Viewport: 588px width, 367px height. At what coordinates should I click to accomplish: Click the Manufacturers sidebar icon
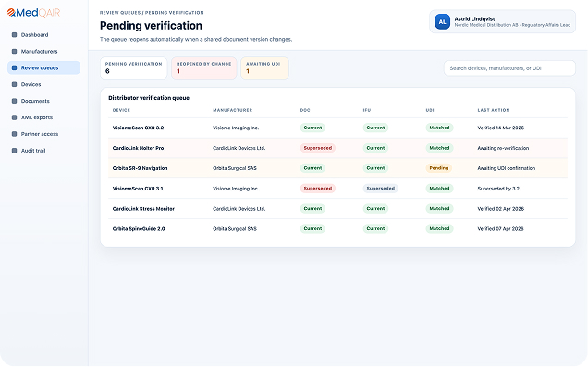click(x=14, y=52)
